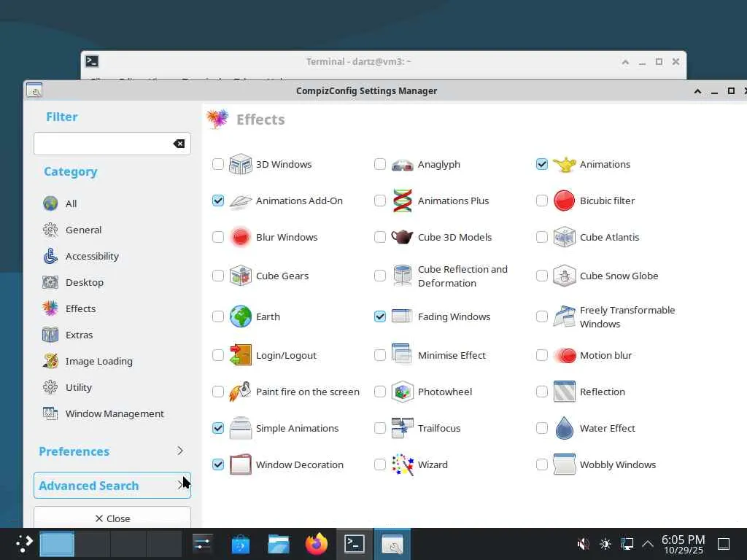Open the Login/Logout icon

click(240, 355)
